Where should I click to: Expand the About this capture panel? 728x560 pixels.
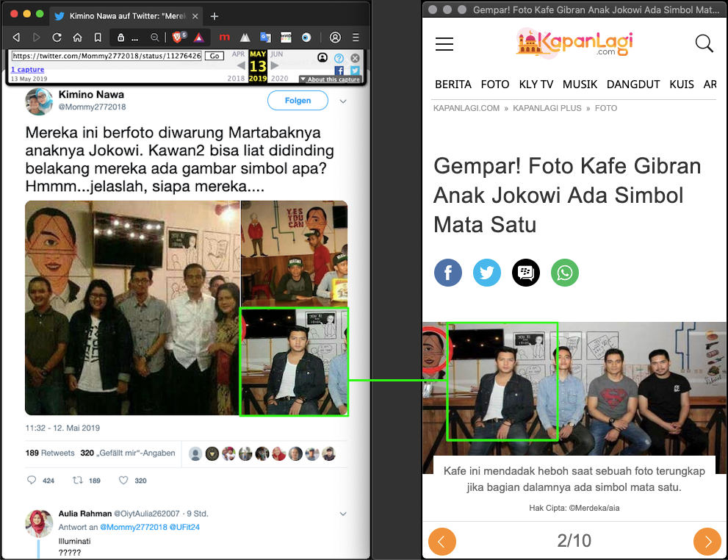coord(329,79)
